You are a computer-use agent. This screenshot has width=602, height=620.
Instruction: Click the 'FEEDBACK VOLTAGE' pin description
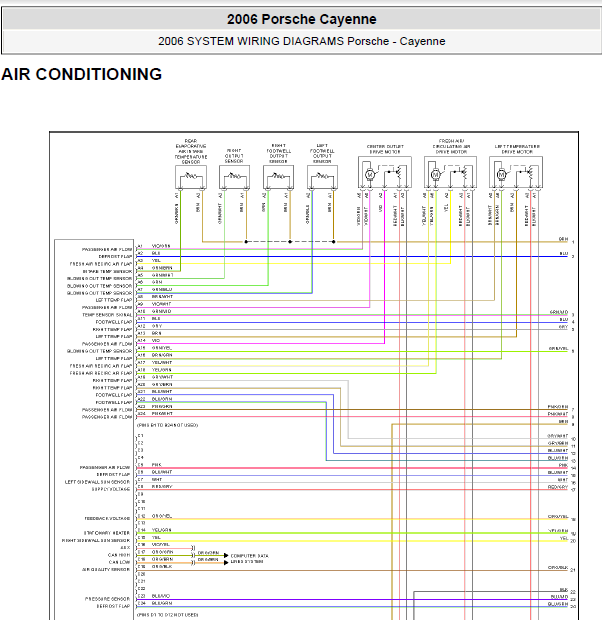pos(107,518)
